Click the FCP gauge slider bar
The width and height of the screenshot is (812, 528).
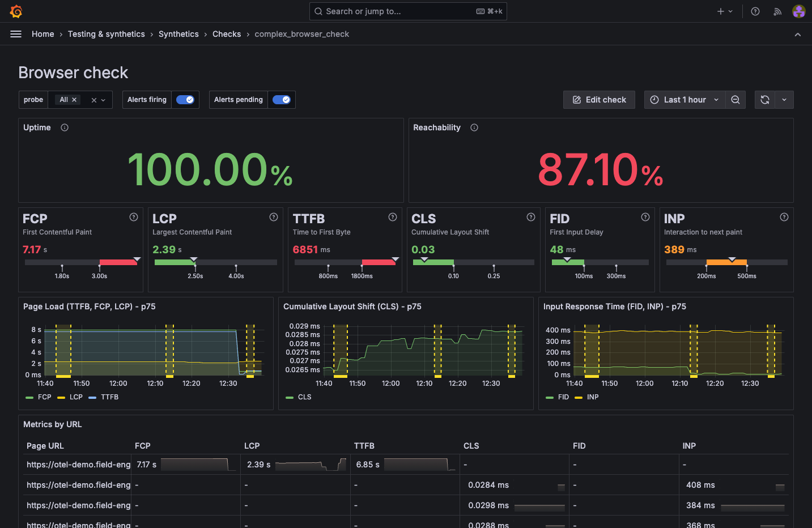pyautogui.click(x=81, y=262)
